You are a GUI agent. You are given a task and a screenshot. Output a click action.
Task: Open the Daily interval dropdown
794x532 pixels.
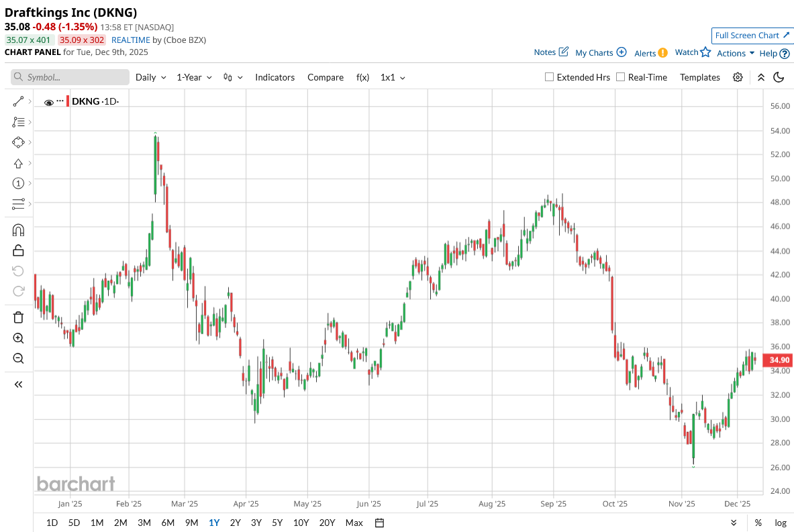tap(151, 77)
